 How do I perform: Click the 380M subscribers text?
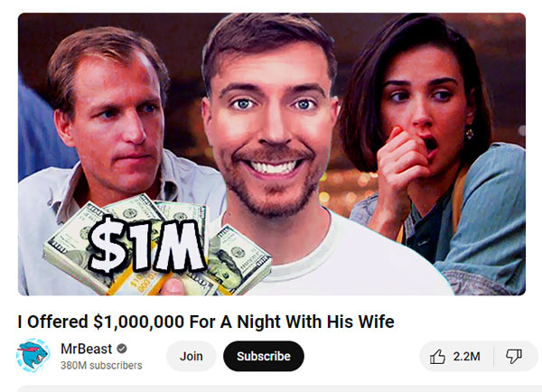pos(101,366)
